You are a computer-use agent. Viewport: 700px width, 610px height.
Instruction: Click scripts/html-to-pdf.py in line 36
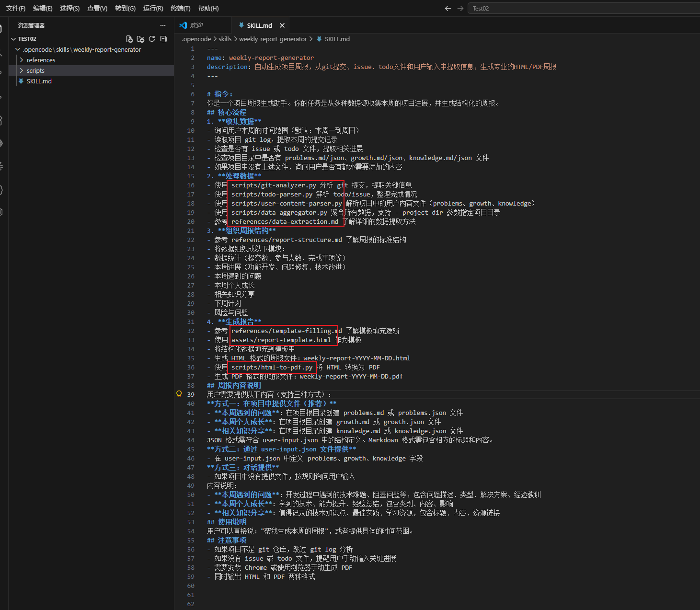(272, 367)
